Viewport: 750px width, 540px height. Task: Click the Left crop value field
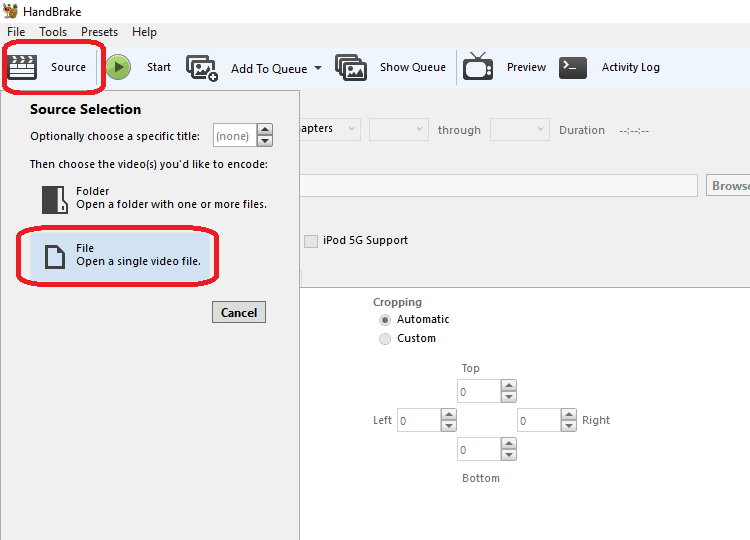419,420
